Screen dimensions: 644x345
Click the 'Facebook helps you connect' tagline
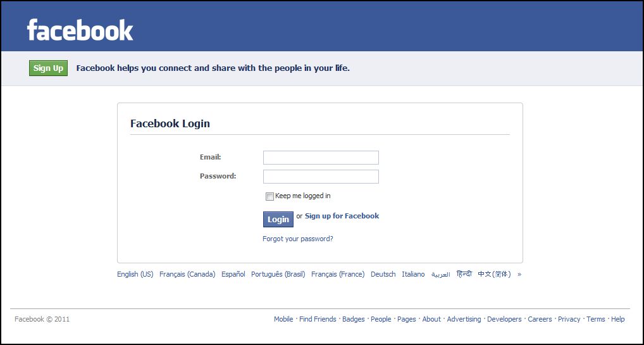[213, 68]
